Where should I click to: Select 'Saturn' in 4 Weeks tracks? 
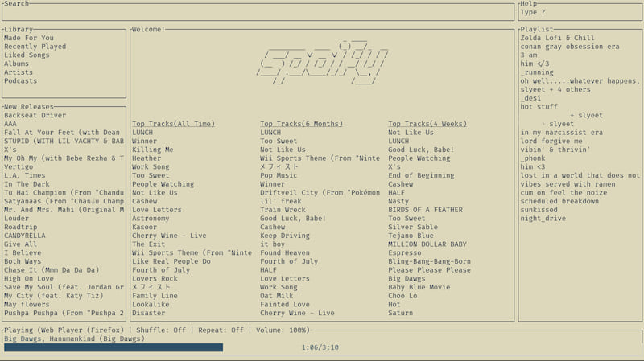pyautogui.click(x=401, y=314)
